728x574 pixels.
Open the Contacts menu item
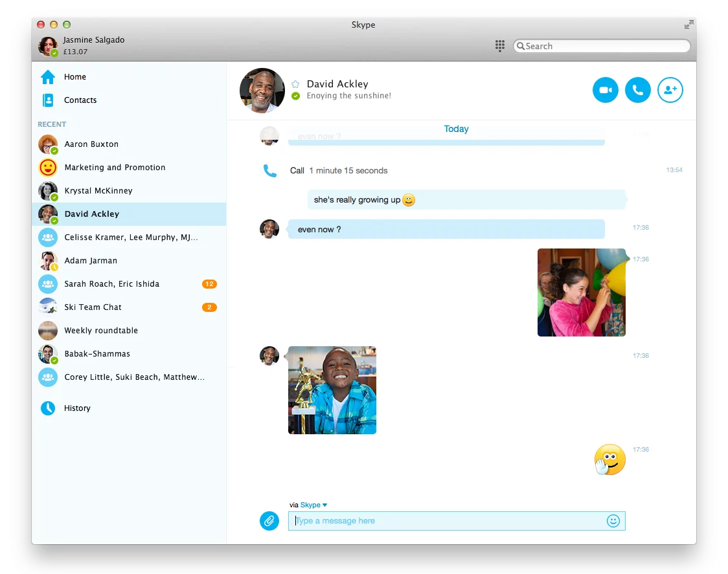tap(129, 100)
